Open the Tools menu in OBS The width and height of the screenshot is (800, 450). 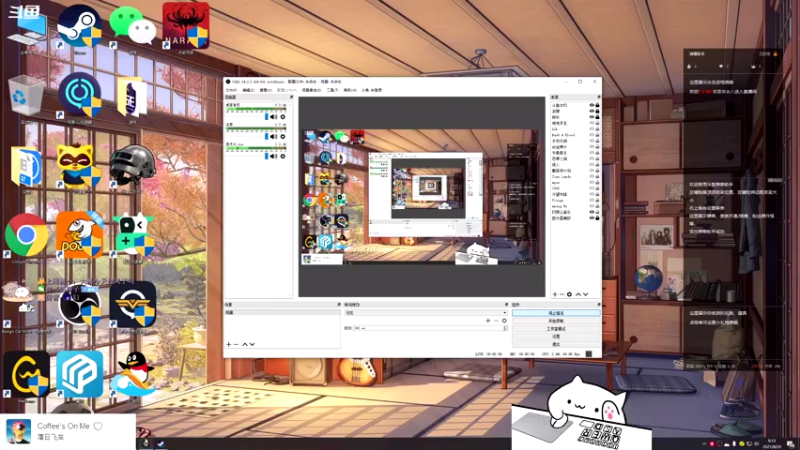333,90
